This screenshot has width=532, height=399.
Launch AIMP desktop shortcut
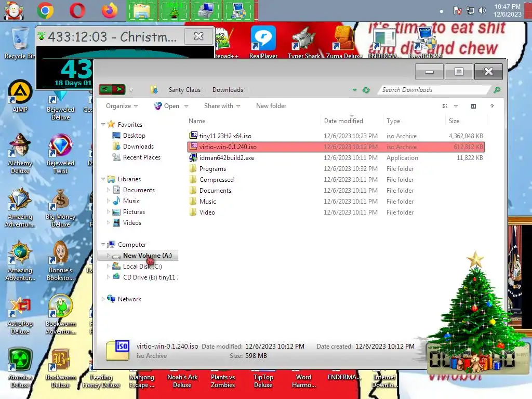point(20,96)
